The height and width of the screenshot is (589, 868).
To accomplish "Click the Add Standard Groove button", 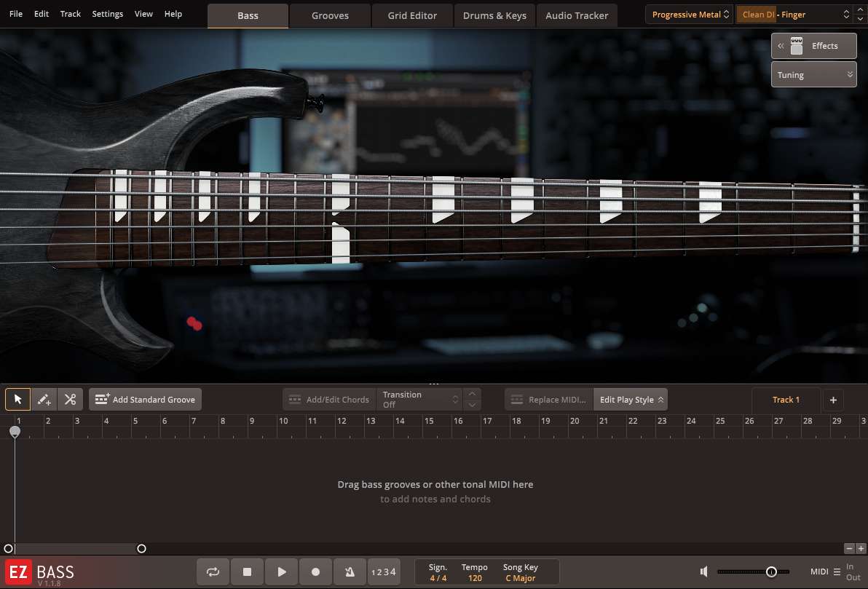I will pos(145,399).
